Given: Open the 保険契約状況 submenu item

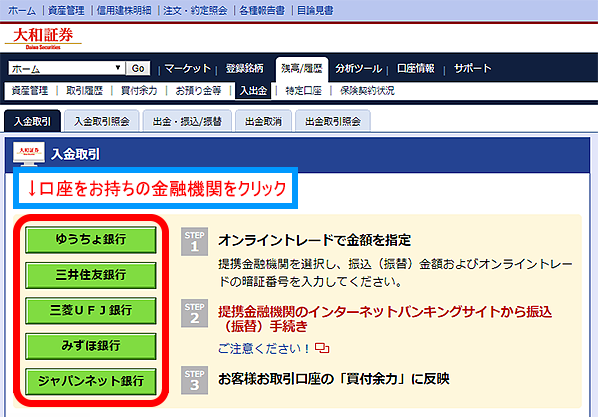Looking at the screenshot, I should coord(367,90).
